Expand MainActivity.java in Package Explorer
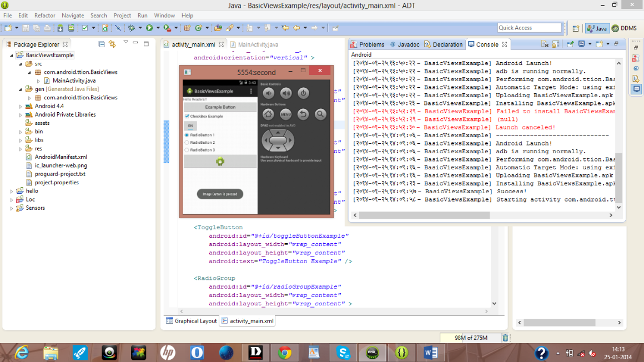 (38, 81)
